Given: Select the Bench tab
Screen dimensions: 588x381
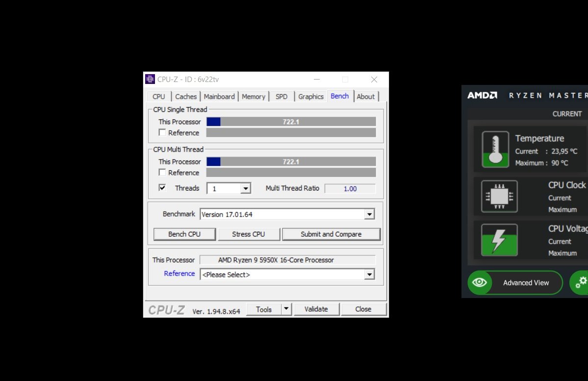Looking at the screenshot, I should point(340,96).
